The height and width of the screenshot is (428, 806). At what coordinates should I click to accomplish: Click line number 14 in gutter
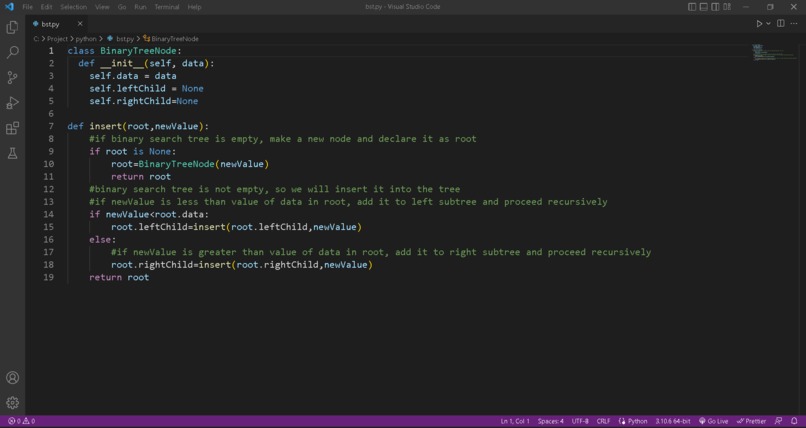pyautogui.click(x=48, y=214)
